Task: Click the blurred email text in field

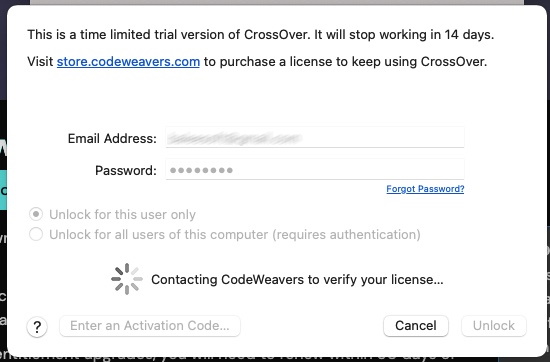Action: [x=234, y=138]
